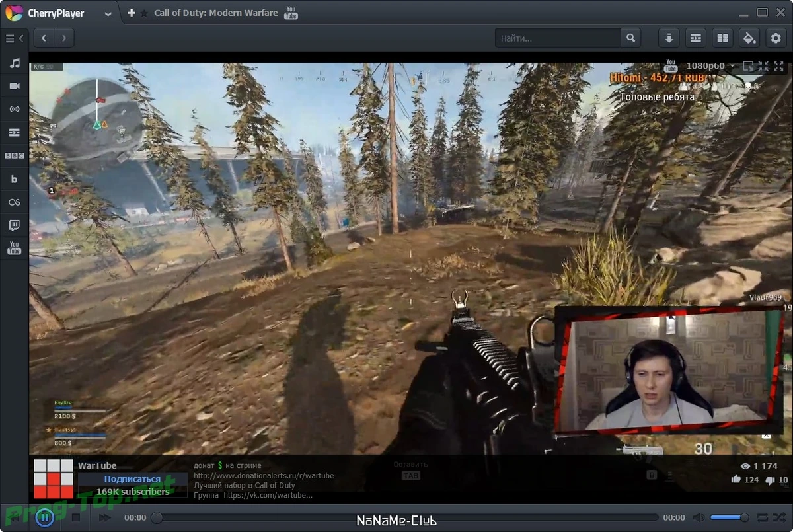Dislike the video with thumbs-down 10
Screen dimensions: 793x532
click(x=777, y=480)
